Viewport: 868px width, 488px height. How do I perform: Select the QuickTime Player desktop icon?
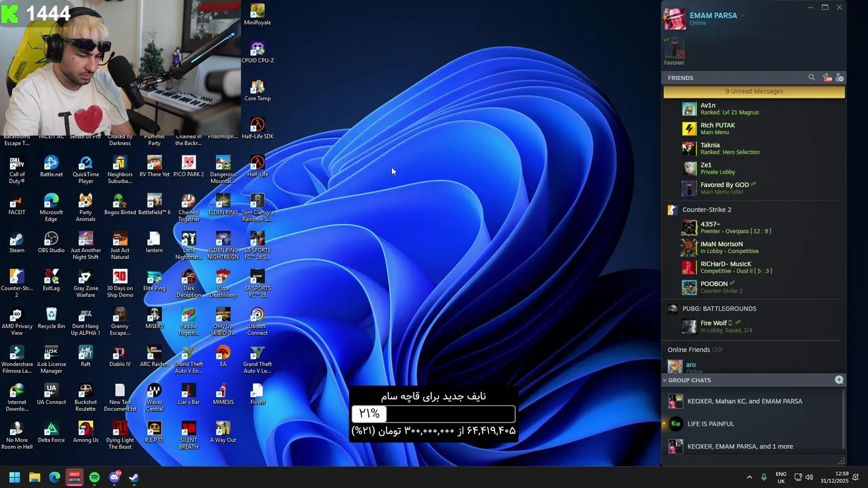[85, 170]
